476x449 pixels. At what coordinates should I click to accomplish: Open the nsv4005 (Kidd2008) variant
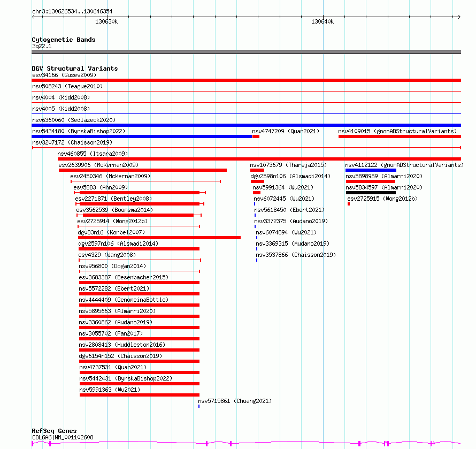click(x=61, y=109)
